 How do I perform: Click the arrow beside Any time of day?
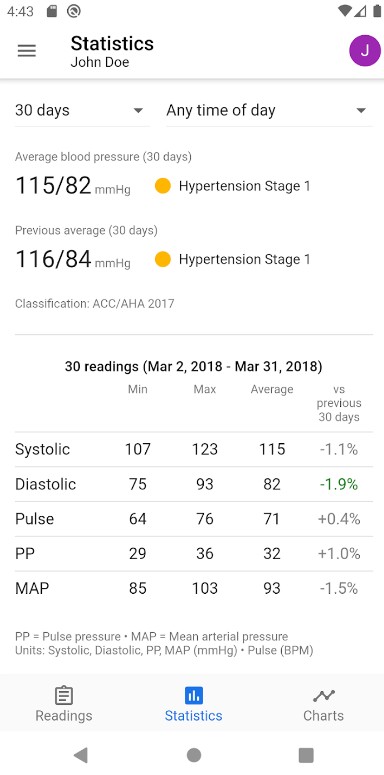361,111
